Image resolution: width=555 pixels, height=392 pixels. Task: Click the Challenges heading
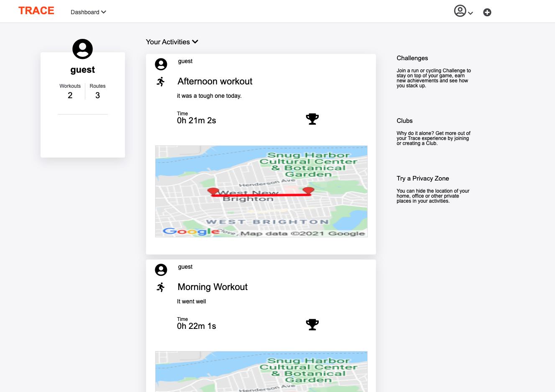point(412,58)
